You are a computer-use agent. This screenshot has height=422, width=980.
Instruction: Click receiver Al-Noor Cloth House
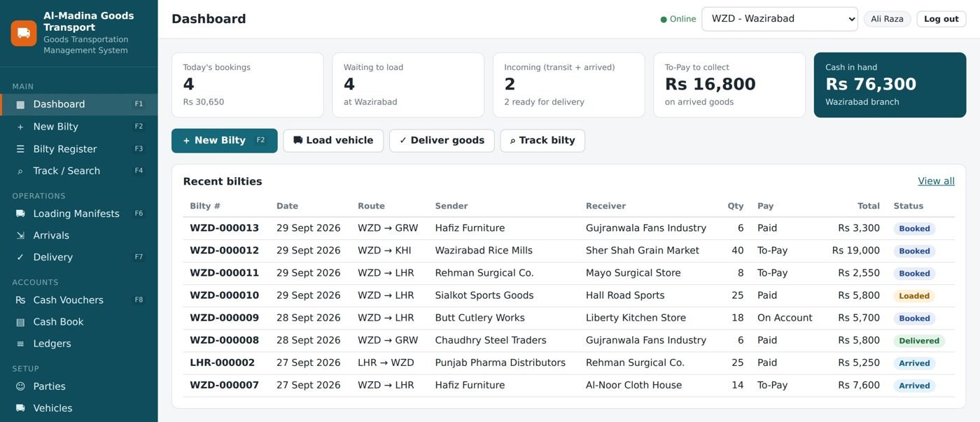tap(633, 385)
